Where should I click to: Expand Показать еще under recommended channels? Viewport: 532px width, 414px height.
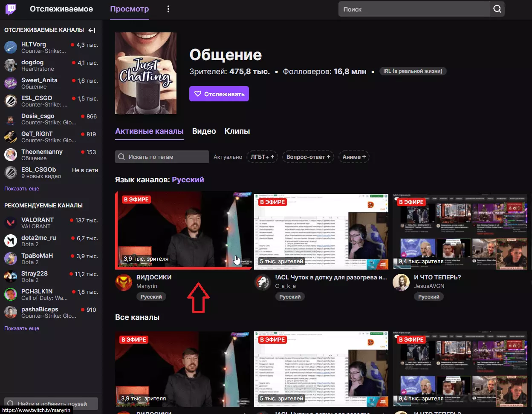pyautogui.click(x=22, y=328)
